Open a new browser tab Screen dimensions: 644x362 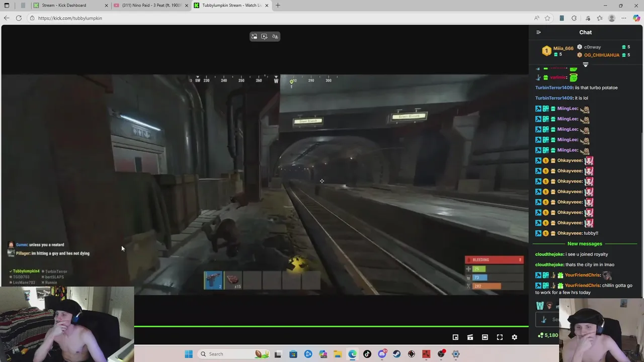[x=278, y=6]
